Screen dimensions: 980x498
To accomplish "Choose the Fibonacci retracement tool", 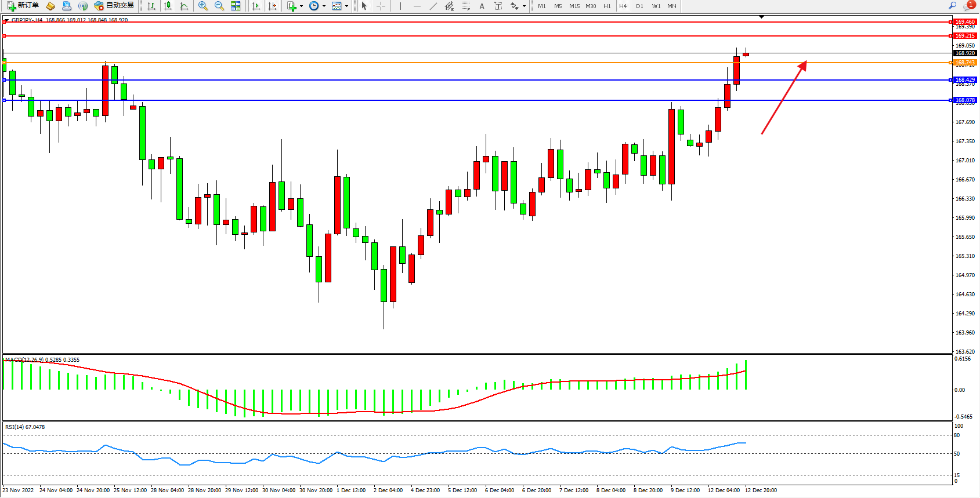I will click(466, 6).
